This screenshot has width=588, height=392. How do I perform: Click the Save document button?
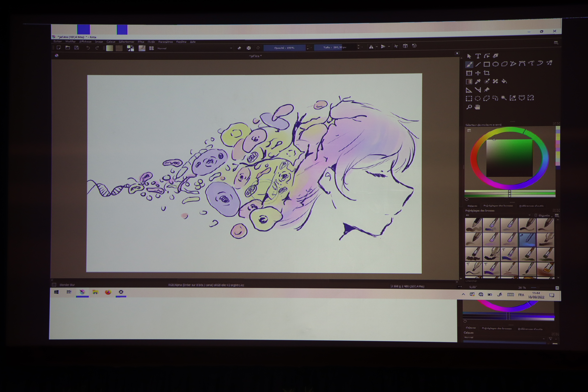pyautogui.click(x=77, y=48)
